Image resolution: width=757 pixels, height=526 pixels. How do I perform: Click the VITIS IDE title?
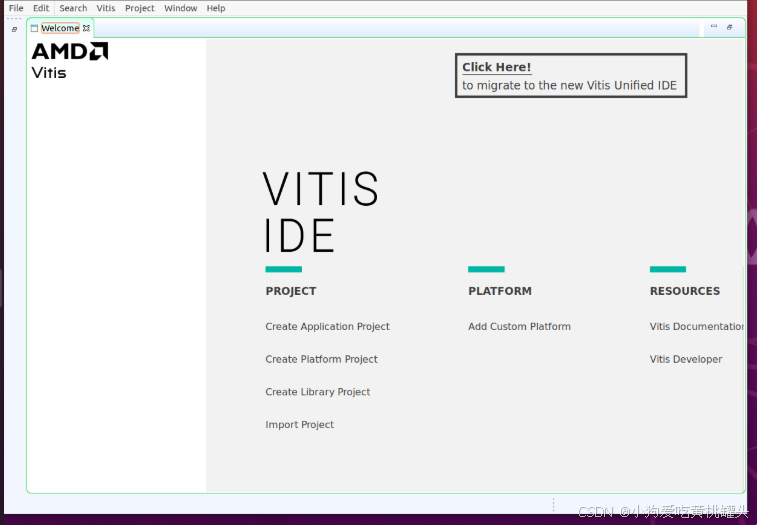point(321,212)
